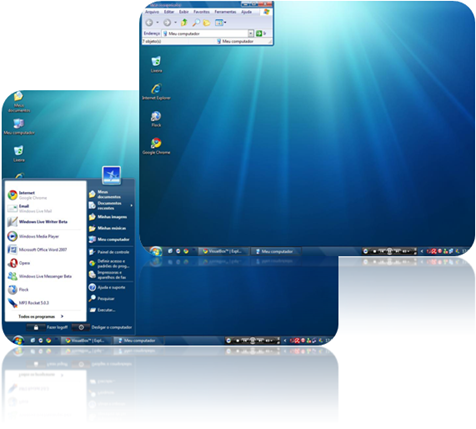
Task: Open Minhas músicas in Start menu
Action: point(107,228)
